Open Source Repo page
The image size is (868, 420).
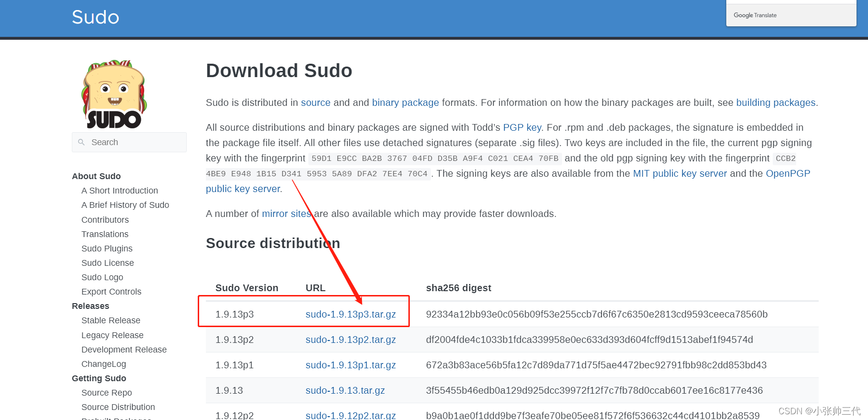[x=106, y=393]
